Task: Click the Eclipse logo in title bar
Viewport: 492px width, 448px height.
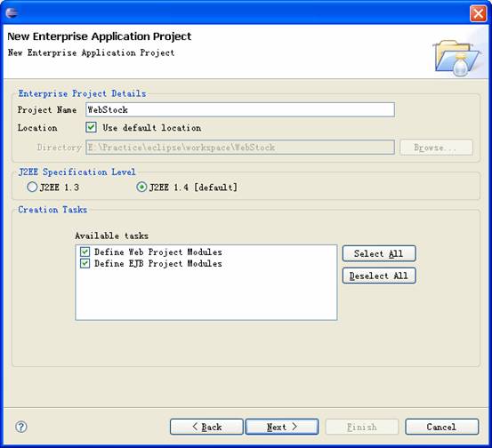Action: [x=12, y=12]
